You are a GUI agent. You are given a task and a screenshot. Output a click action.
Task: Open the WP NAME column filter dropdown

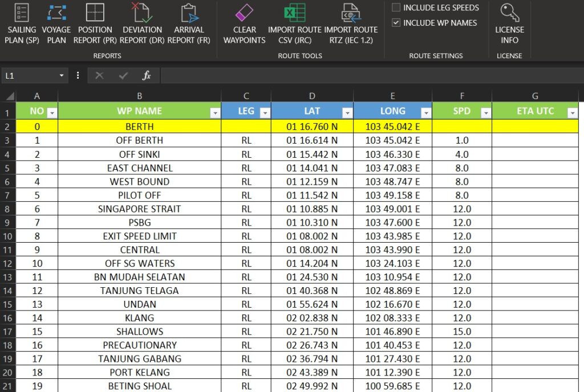215,113
